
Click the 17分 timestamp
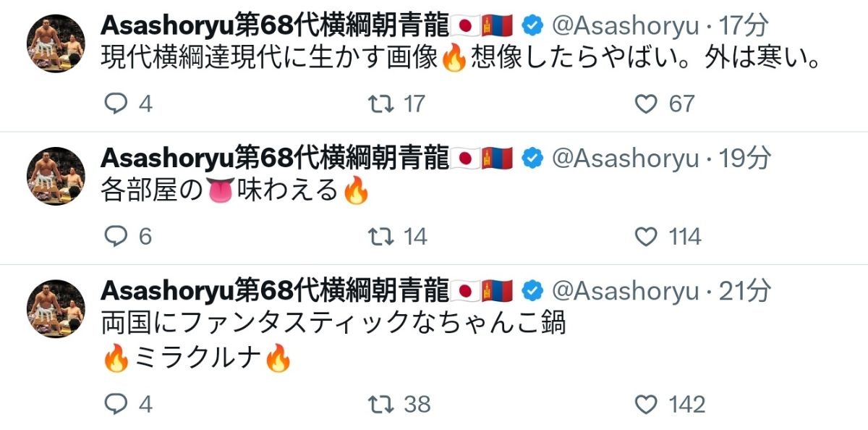pyautogui.click(x=745, y=26)
